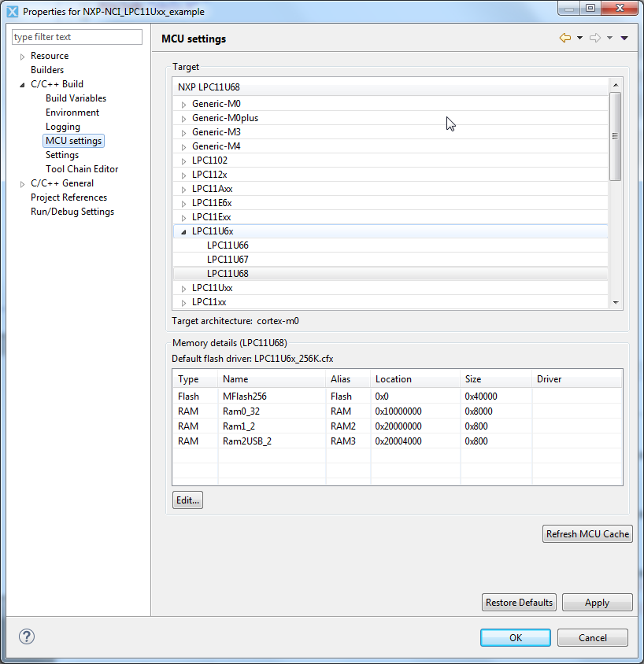Click the Edit... memory button
Image resolution: width=644 pixels, height=664 pixels.
point(187,500)
